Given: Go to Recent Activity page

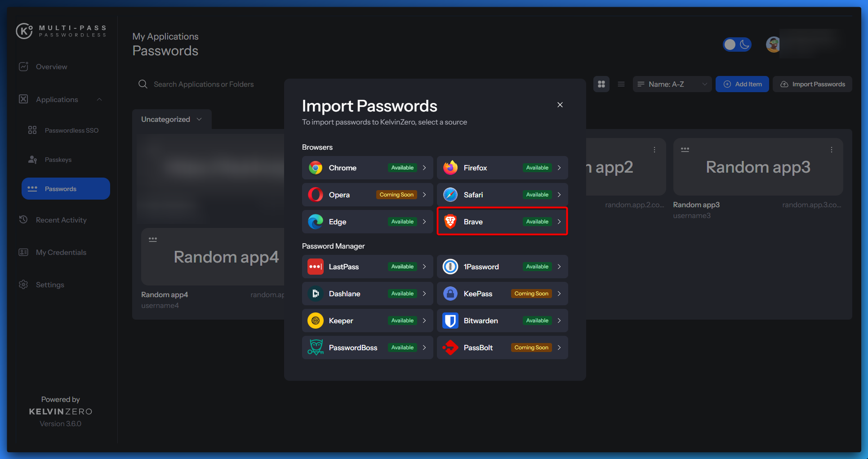Looking at the screenshot, I should click(x=61, y=220).
